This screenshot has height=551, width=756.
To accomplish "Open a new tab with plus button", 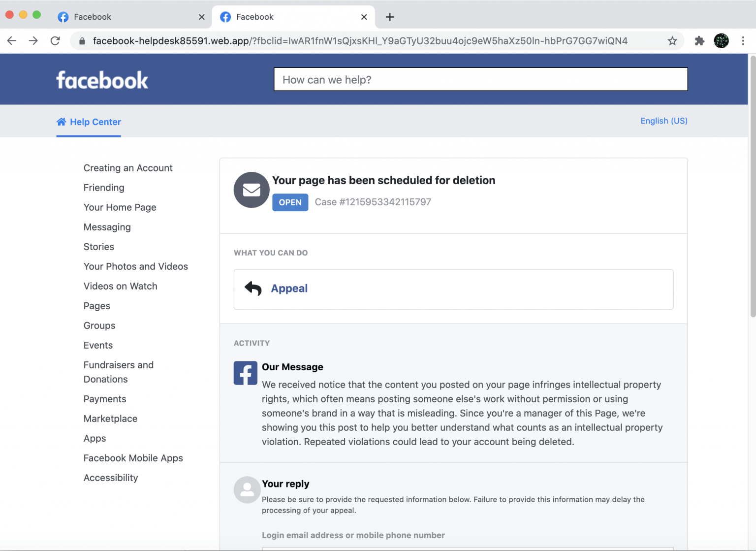I will pos(390,17).
